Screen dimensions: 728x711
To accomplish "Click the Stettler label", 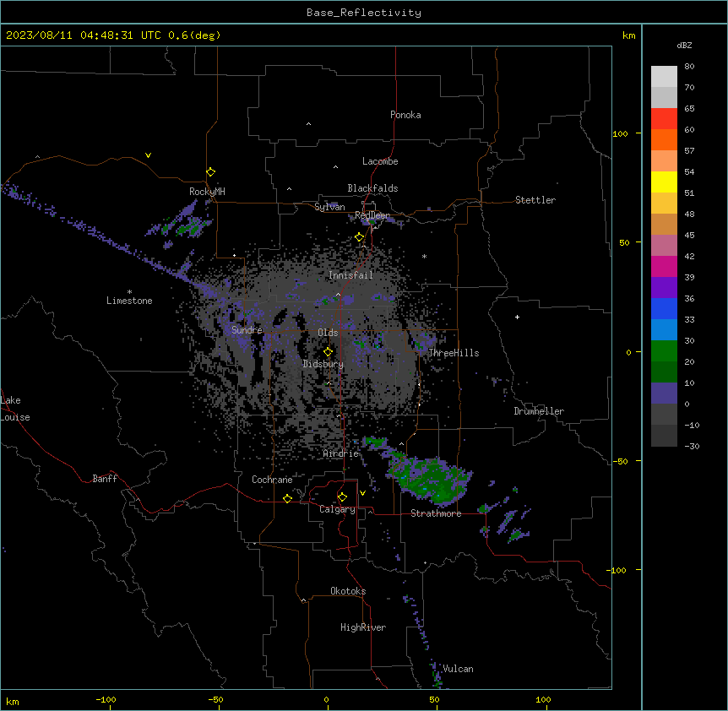I will coord(535,200).
